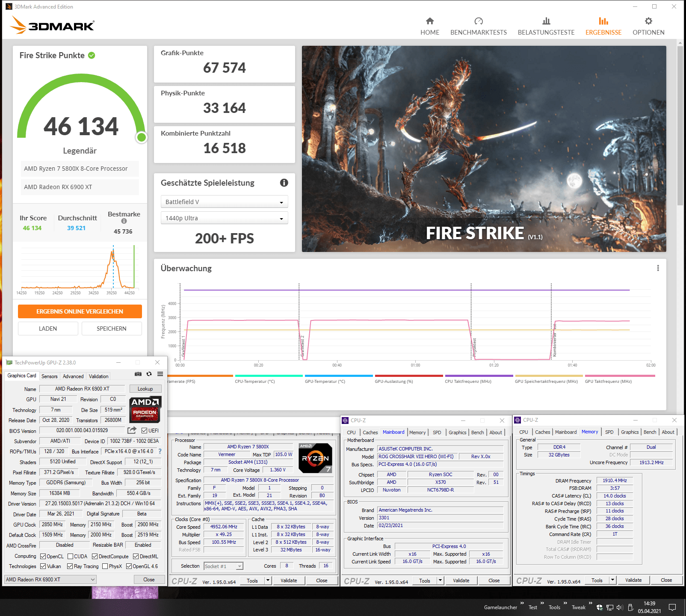Viewport: 686px width, 616px height.
Task: Open the Überwachung three-dot options menu
Action: point(658,268)
